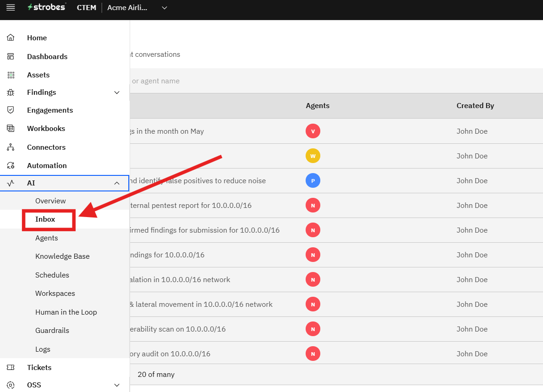Open Human in the Loop page

tap(66, 312)
